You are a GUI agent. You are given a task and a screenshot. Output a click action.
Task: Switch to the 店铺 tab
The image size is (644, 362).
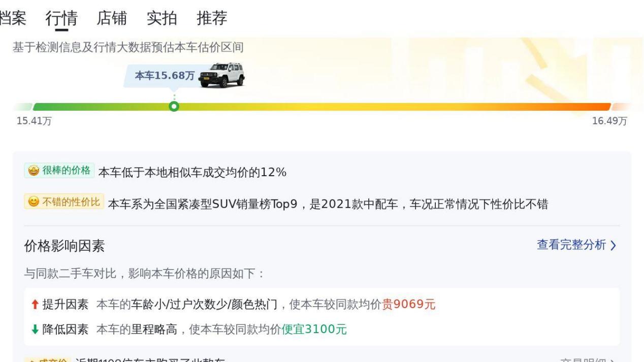111,18
